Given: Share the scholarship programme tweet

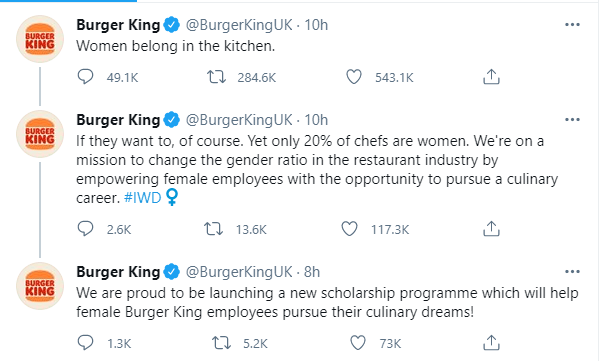Looking at the screenshot, I should coord(491,343).
